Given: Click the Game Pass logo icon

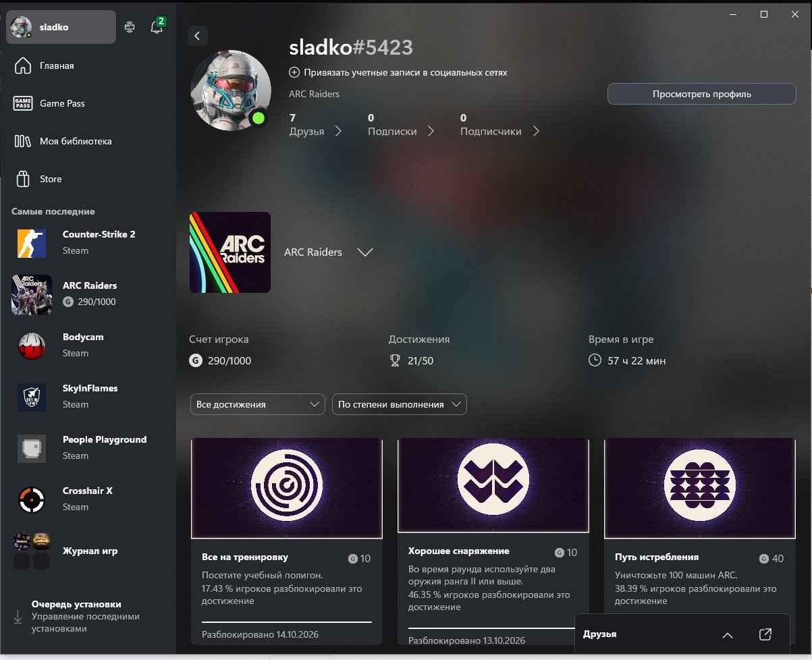Looking at the screenshot, I should 23,103.
